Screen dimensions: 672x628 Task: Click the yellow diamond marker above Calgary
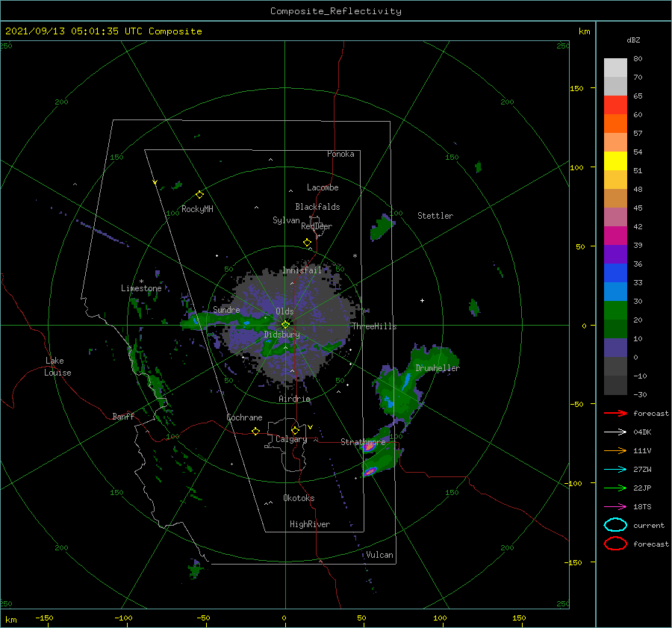click(x=295, y=430)
